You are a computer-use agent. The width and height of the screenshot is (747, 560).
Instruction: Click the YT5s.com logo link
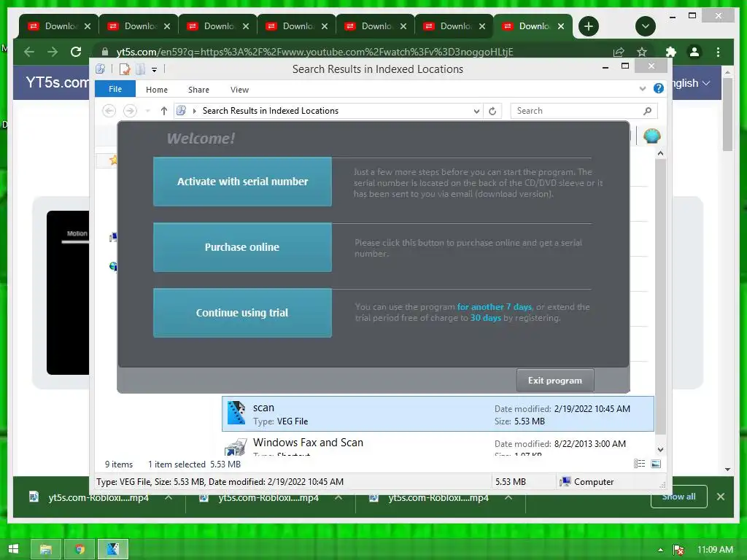click(x=57, y=82)
